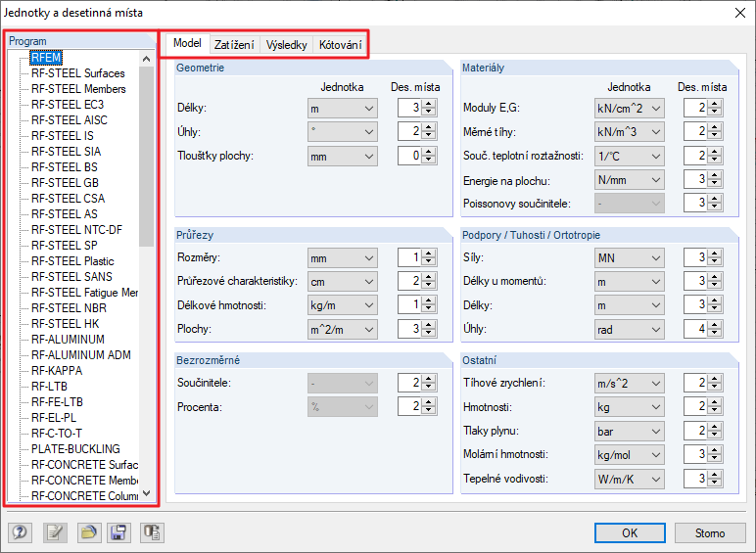
Task: Decrease decimal places for Moduly E,G
Action: point(720,113)
